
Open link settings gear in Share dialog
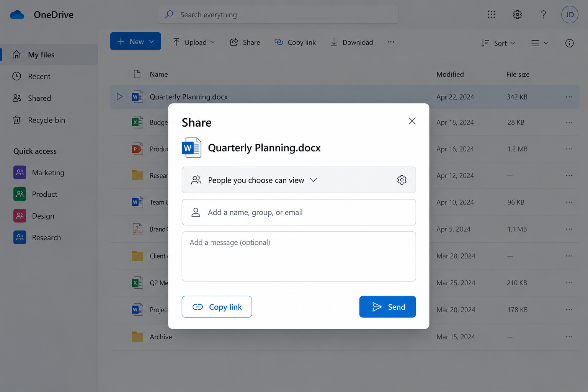pos(402,180)
